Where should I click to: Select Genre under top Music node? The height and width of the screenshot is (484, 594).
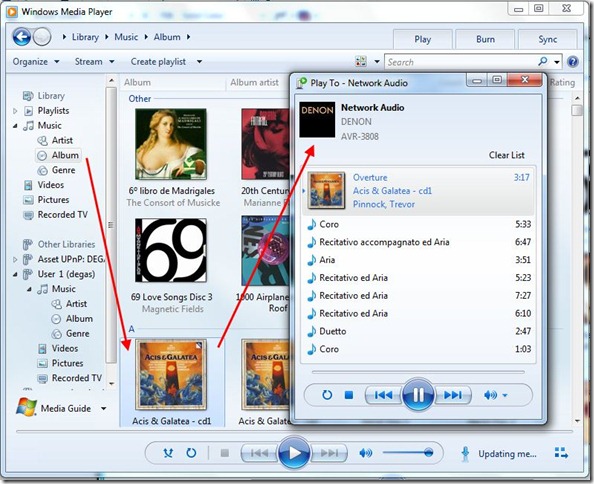pyautogui.click(x=56, y=170)
